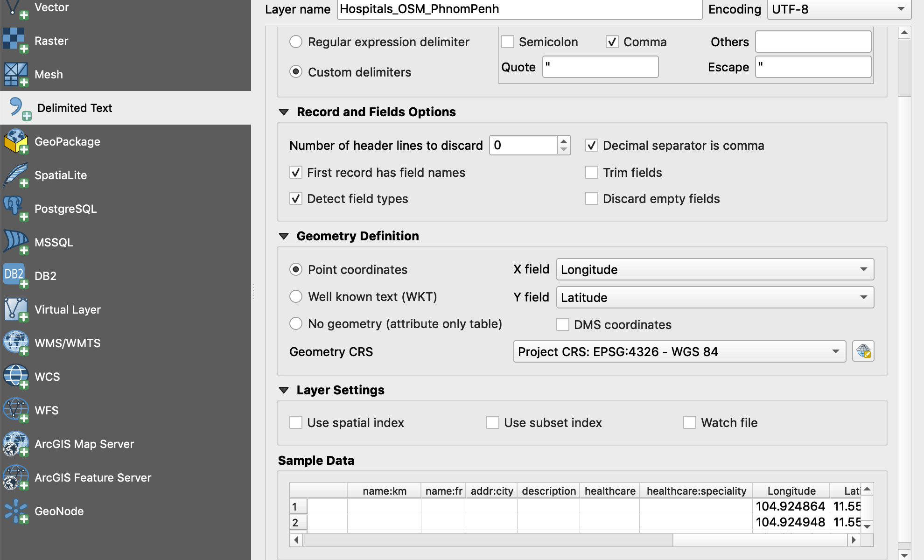Select Well known text (WKT) option

click(296, 296)
